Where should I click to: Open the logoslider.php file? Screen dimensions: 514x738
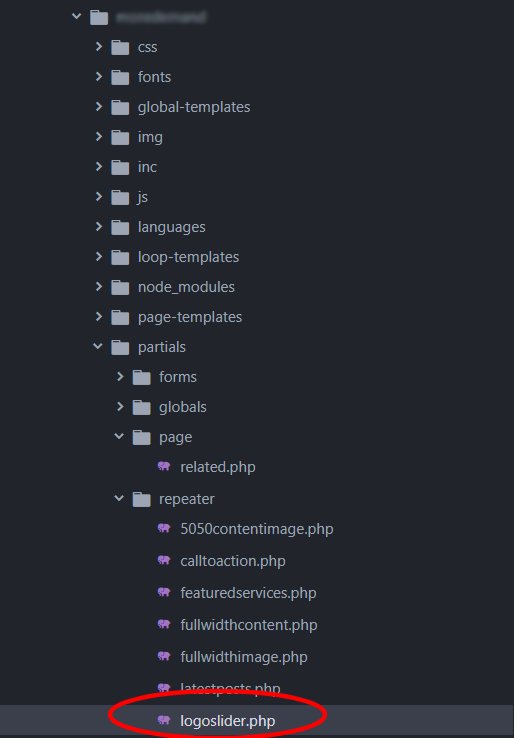(228, 721)
